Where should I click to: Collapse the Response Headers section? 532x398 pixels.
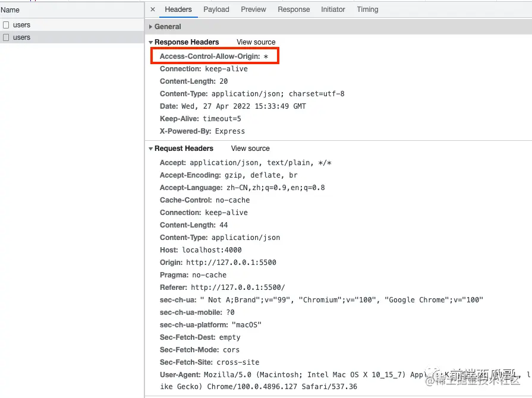[x=150, y=42]
